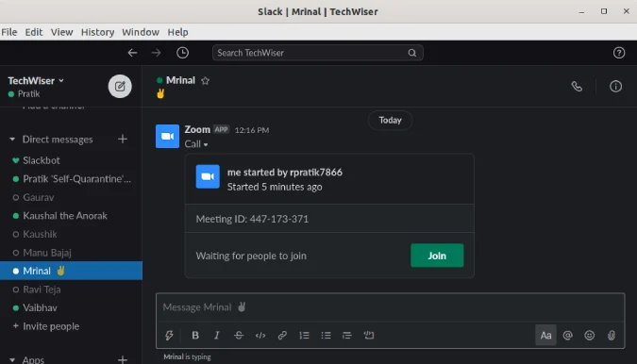Go forward with the right arrow
The width and height of the screenshot is (637, 364).
click(156, 53)
